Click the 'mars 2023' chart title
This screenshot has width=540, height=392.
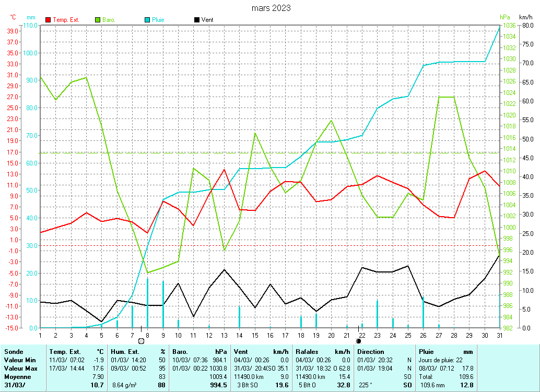[x=271, y=8]
